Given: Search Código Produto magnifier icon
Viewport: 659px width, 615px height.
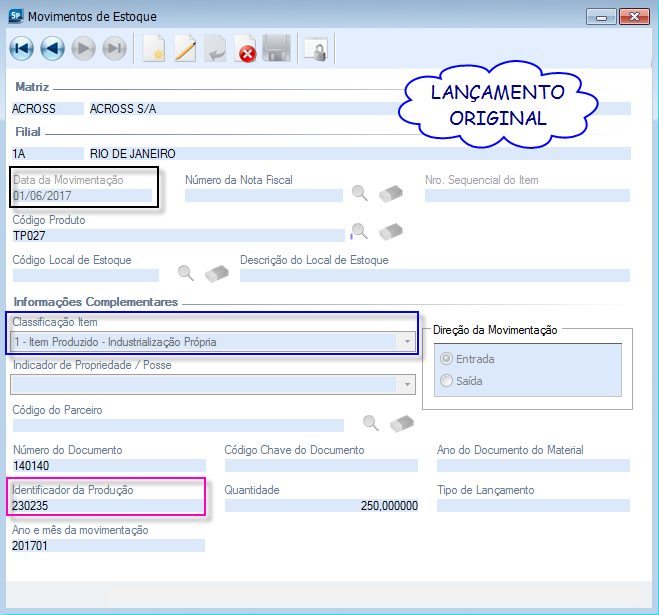Looking at the screenshot, I should pyautogui.click(x=360, y=231).
